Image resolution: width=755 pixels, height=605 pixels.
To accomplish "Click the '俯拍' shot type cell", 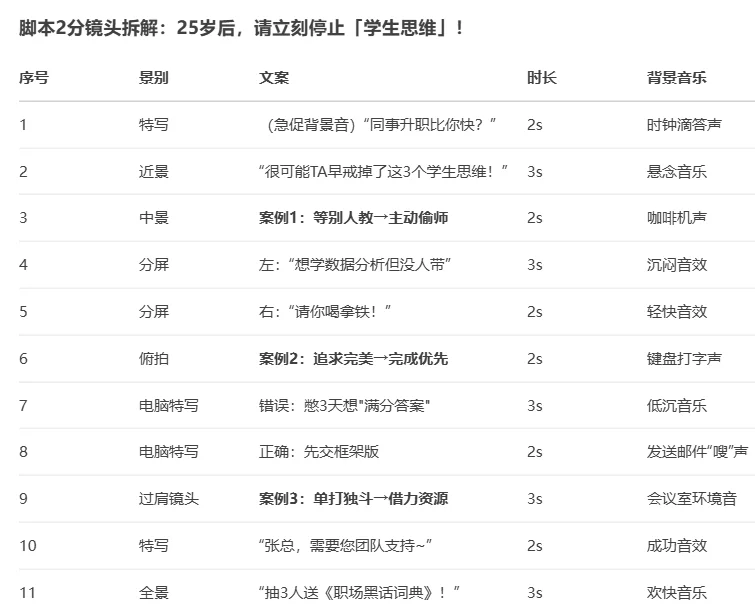I will [x=154, y=358].
